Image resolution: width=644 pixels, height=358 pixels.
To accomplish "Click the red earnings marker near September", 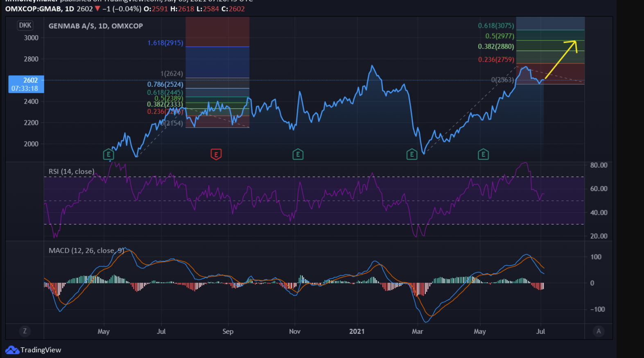I will pyautogui.click(x=216, y=154).
